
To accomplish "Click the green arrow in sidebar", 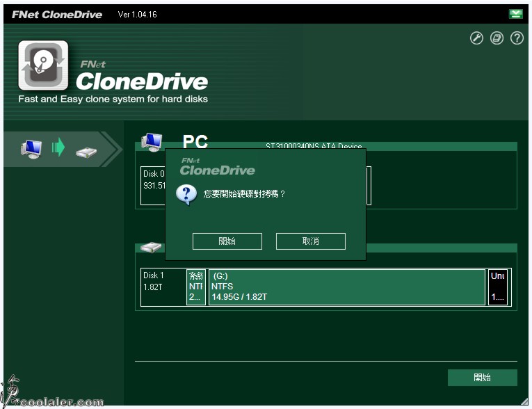I will tap(58, 147).
